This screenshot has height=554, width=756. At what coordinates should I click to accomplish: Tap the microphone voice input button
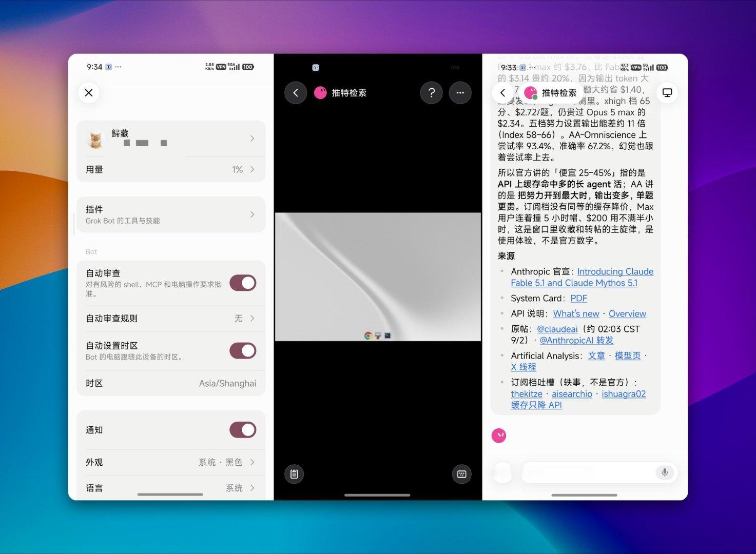click(665, 472)
